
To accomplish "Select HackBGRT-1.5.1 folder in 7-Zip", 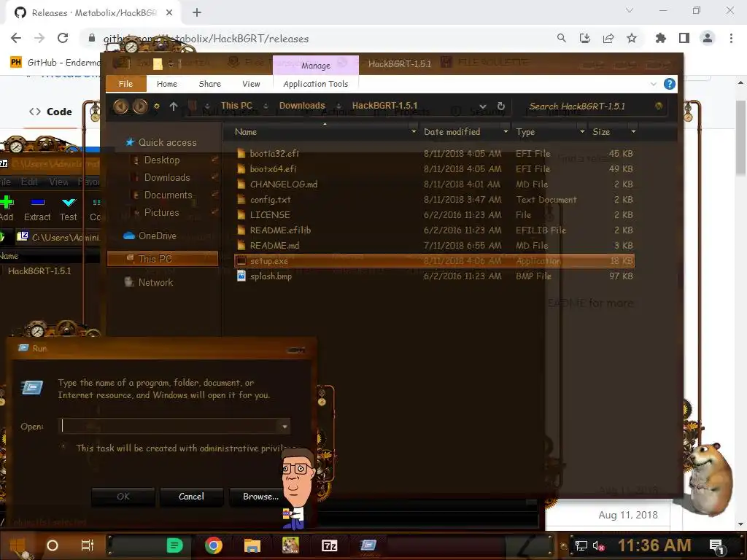I will tap(39, 271).
